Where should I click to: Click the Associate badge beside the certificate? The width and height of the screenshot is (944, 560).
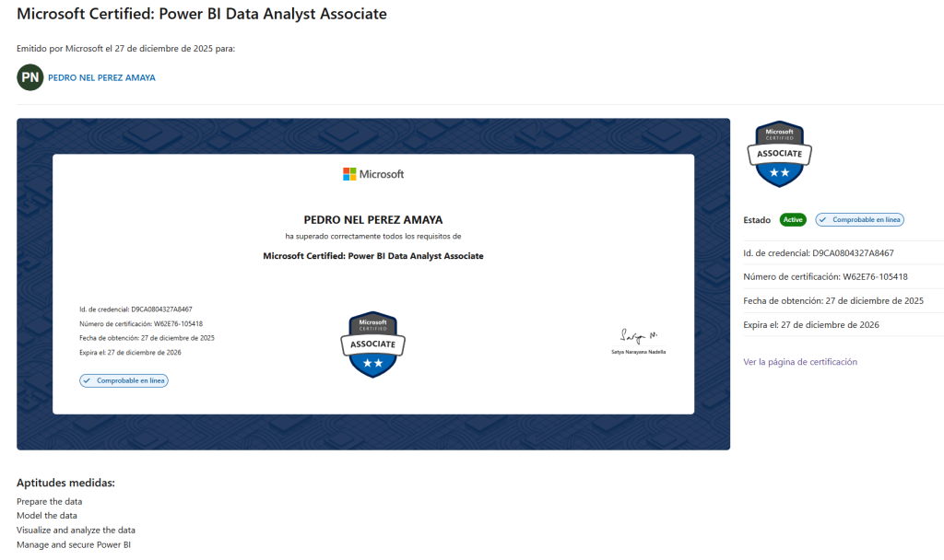(780, 154)
